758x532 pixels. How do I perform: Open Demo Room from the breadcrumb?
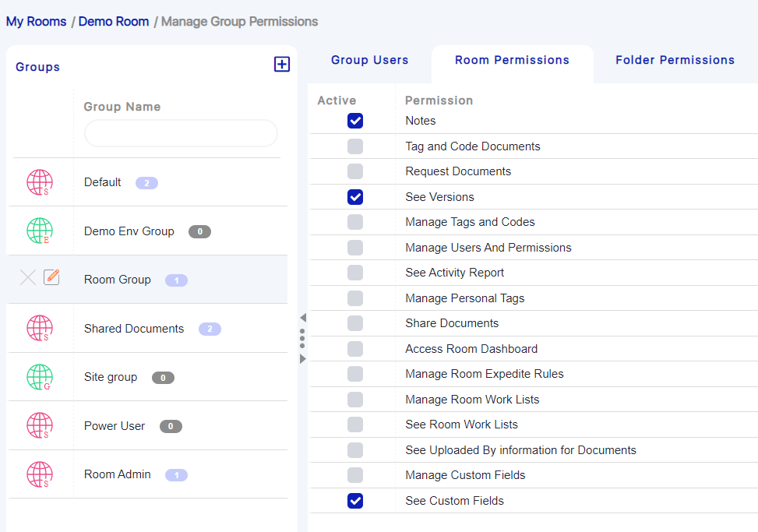tap(114, 22)
